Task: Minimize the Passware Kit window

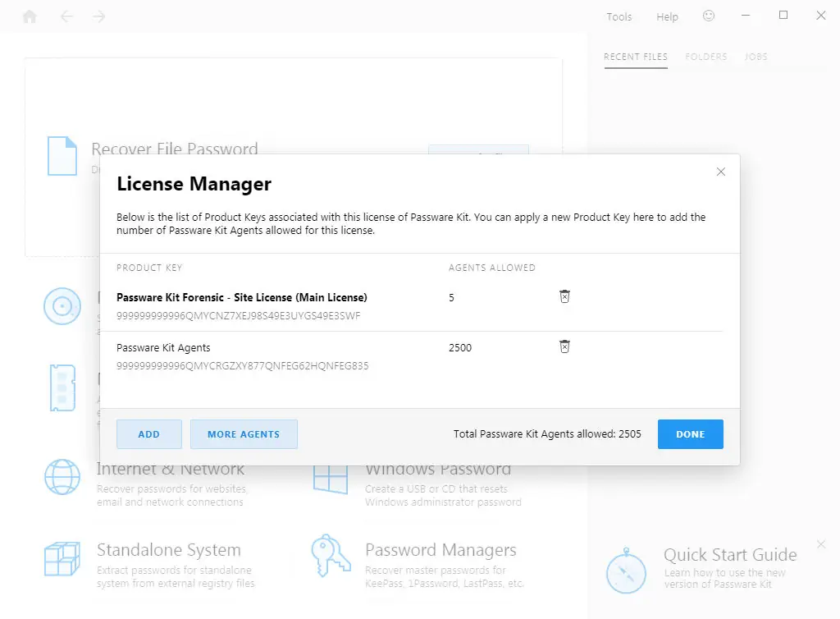Action: tap(745, 16)
